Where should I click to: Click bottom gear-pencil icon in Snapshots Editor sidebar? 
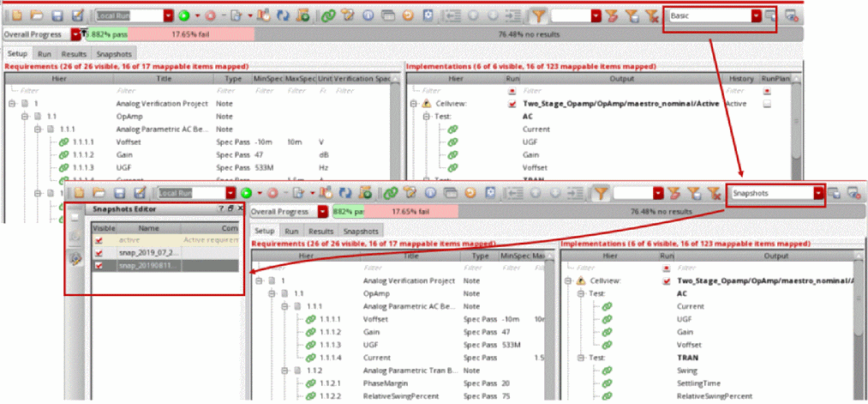point(75,257)
